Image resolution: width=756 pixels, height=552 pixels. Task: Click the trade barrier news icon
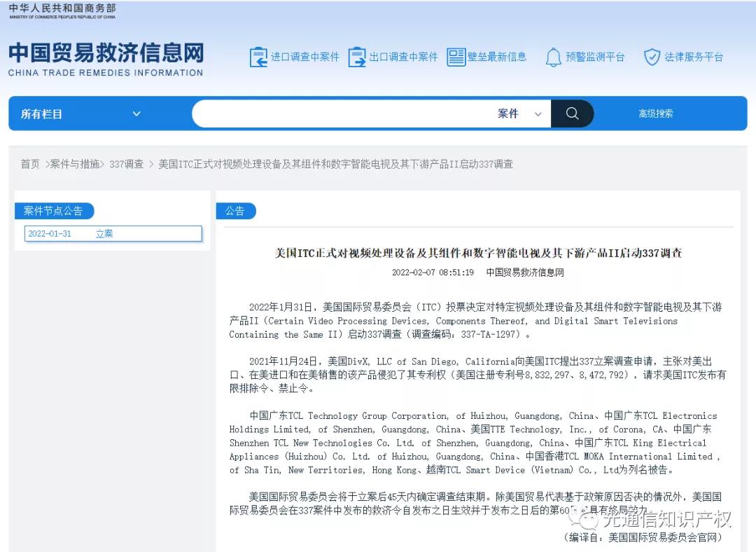[x=456, y=57]
